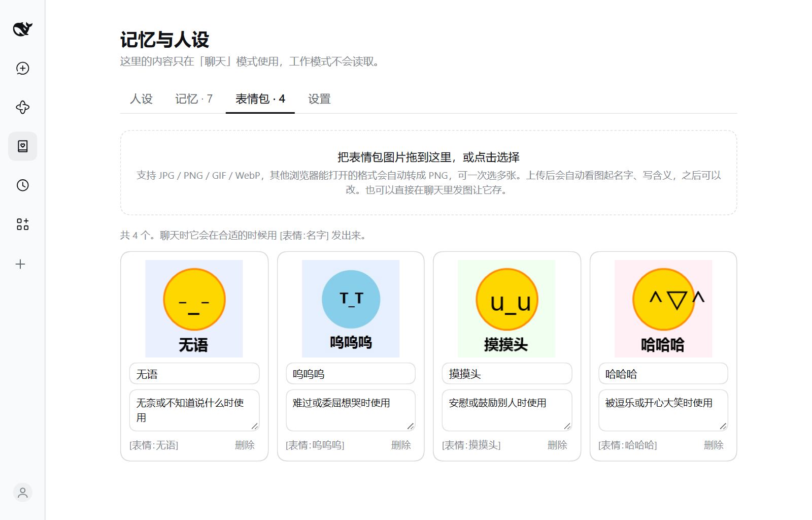812x520 pixels.
Task: Click the [表情:摸摸头] tag text
Action: (471, 445)
